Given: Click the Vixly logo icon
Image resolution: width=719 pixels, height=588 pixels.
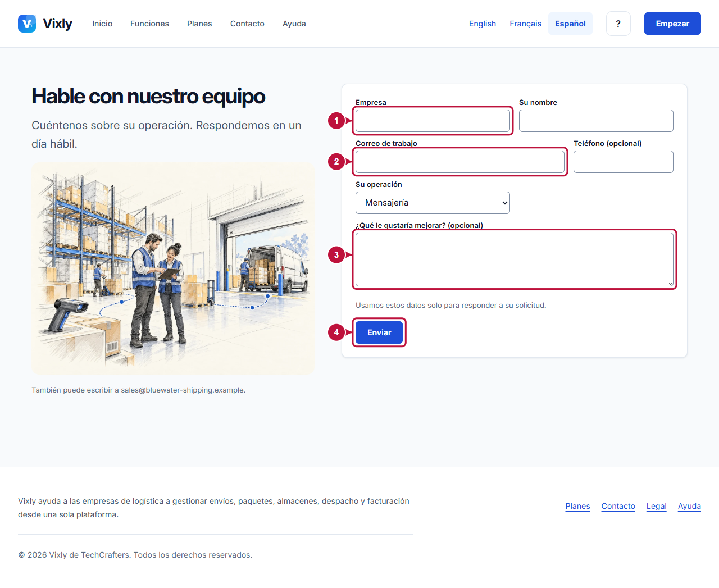Looking at the screenshot, I should click(x=27, y=24).
